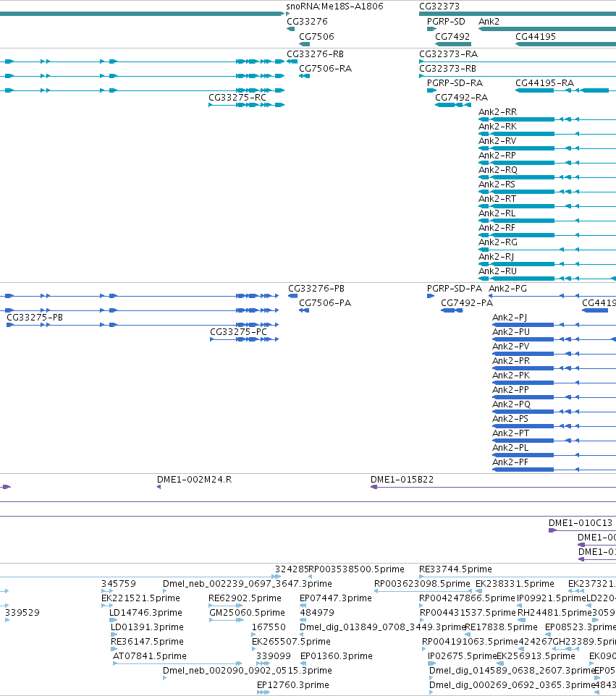
Task: Select the CG7506 gene label without suffix
Action: pos(316,37)
